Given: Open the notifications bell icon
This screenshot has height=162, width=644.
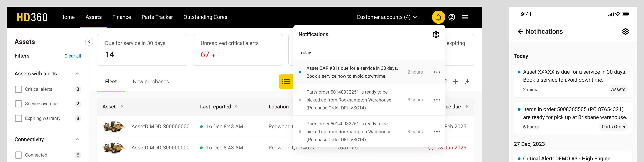Looking at the screenshot, I should click(439, 17).
